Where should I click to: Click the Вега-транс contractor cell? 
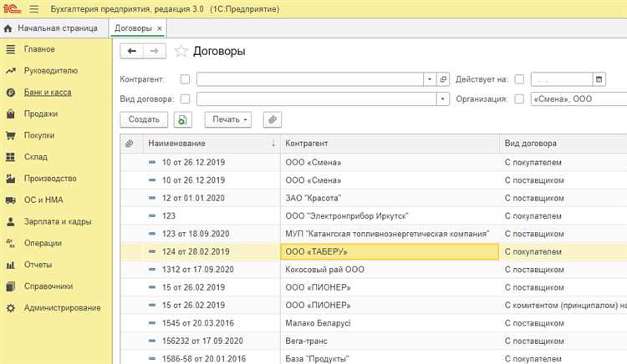coord(390,341)
